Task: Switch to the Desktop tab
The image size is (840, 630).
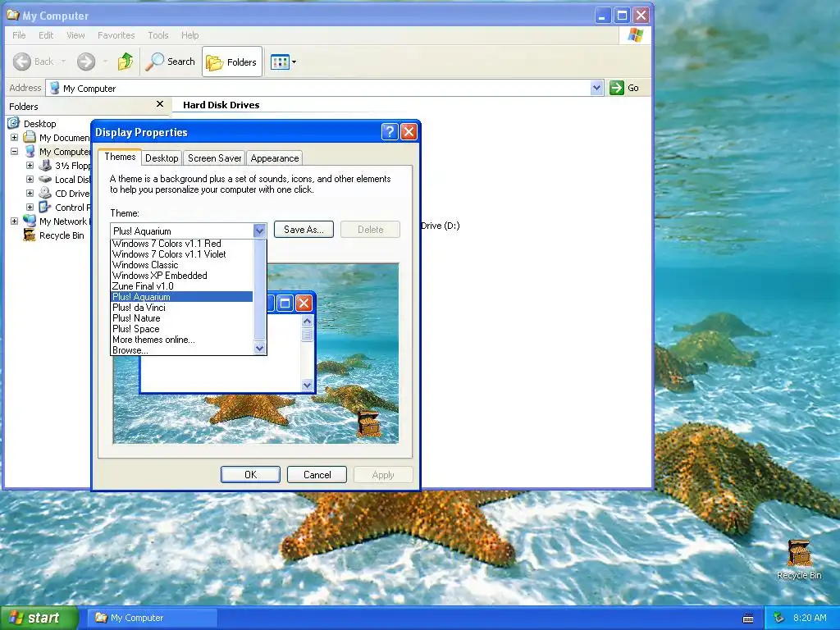Action: point(162,158)
